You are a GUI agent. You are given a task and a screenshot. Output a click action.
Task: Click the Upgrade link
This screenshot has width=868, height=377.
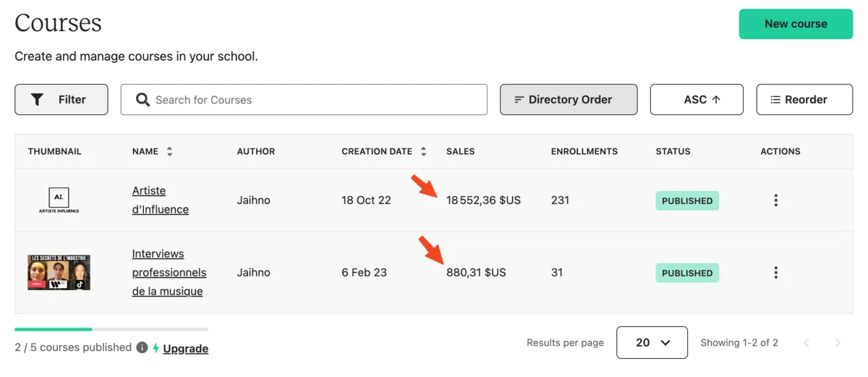pyautogui.click(x=185, y=348)
